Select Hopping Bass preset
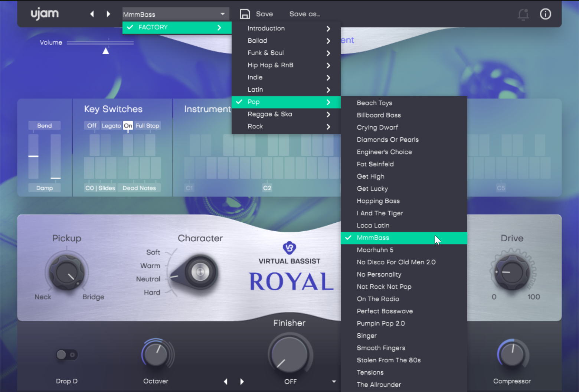This screenshot has width=579, height=392. 404,201
